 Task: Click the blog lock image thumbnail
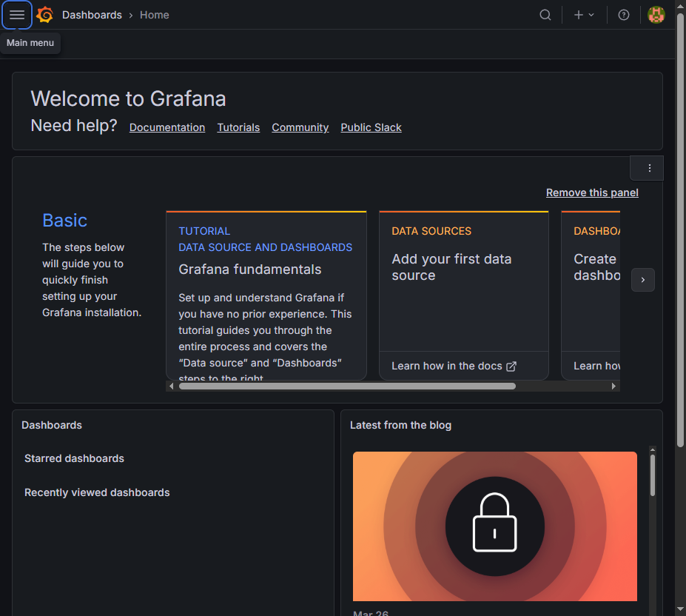[x=494, y=526]
